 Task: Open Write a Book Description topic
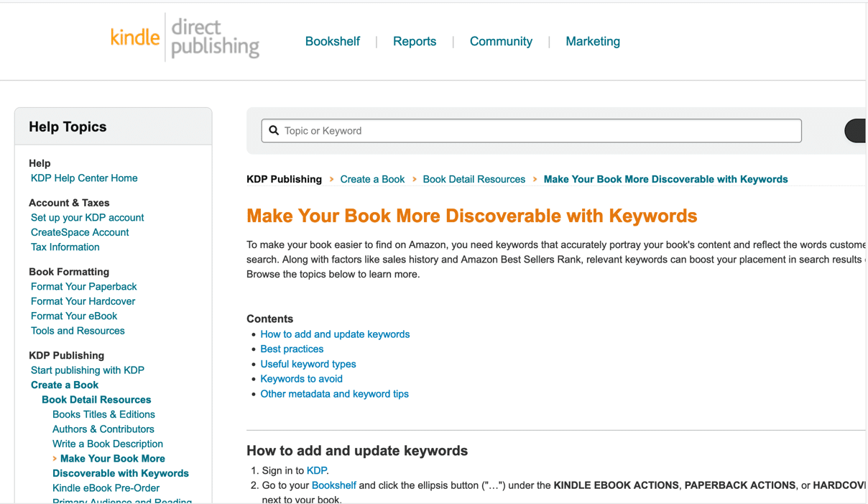coord(108,444)
